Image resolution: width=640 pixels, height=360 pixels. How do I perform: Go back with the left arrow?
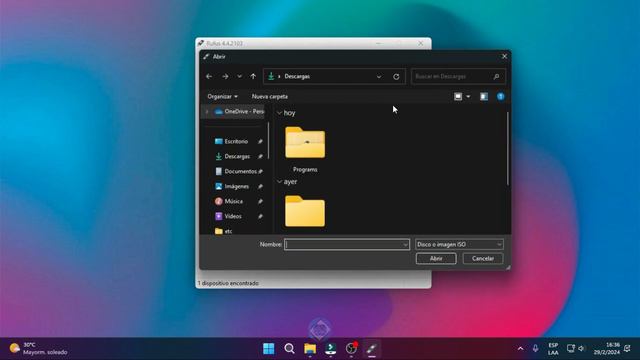209,76
